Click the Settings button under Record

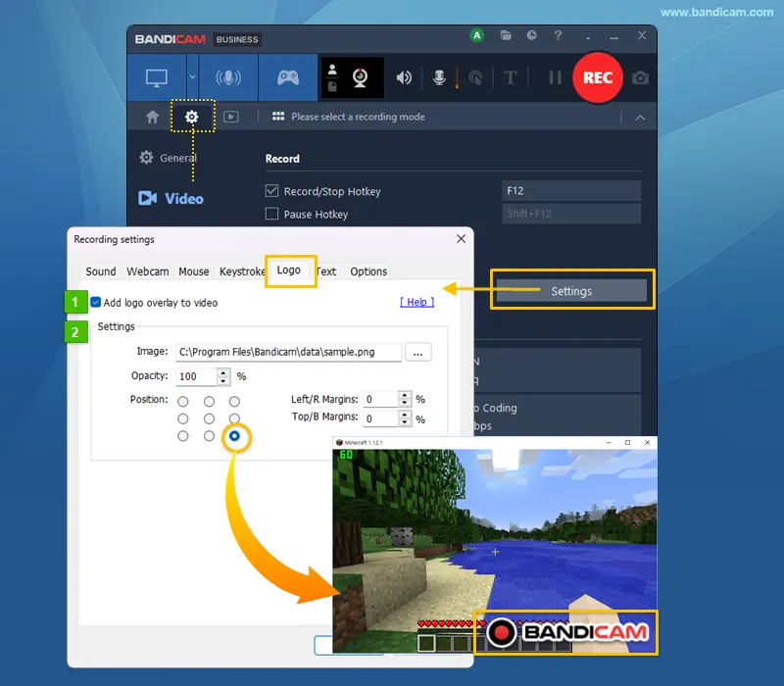(571, 291)
